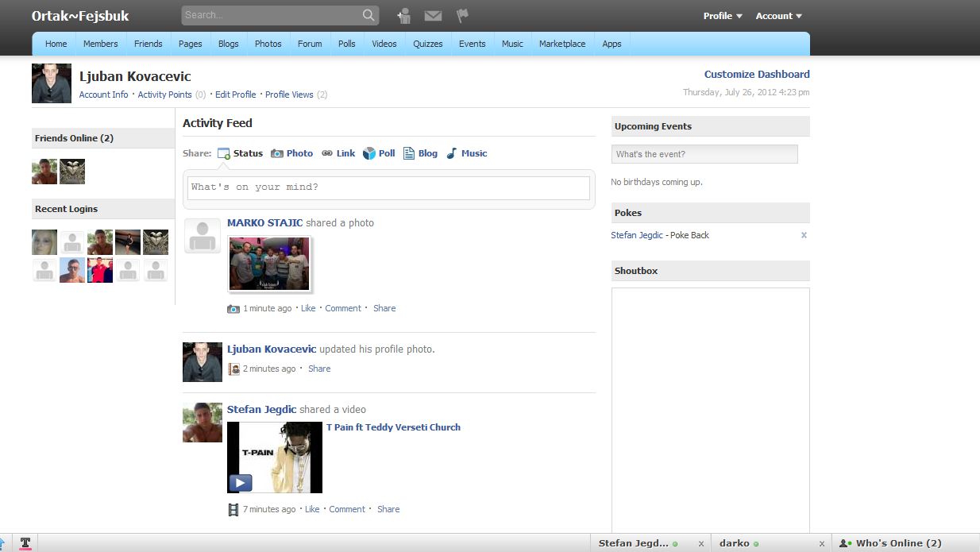Dismiss the Stefan Jegdic poke

pos(804,235)
